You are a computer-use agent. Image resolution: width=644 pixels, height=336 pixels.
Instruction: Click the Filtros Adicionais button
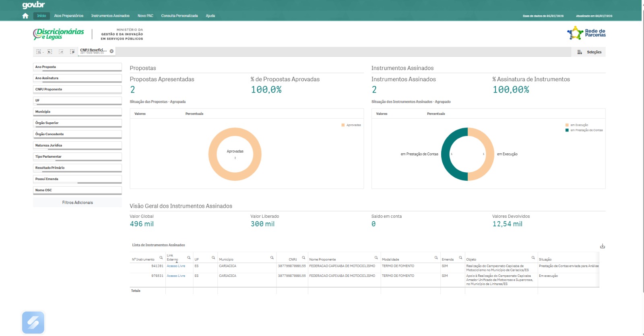click(77, 202)
